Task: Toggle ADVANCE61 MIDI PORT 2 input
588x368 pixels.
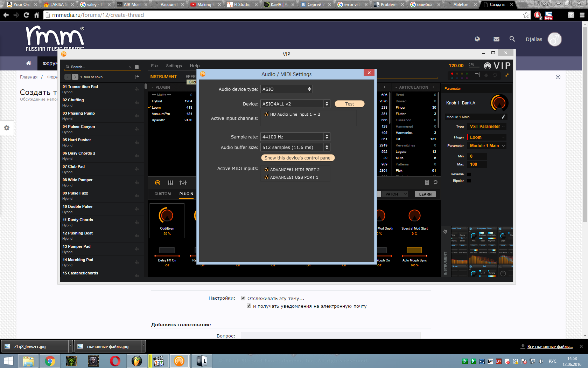Action: click(x=266, y=170)
